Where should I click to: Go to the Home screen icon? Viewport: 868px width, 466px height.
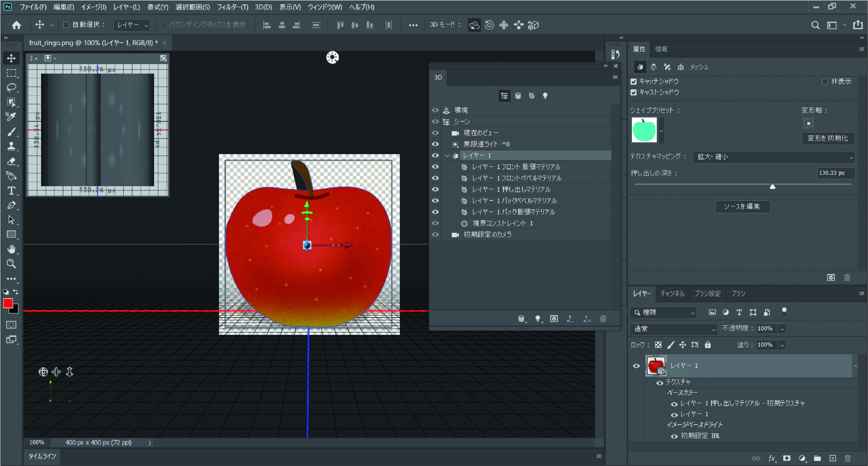[x=16, y=25]
